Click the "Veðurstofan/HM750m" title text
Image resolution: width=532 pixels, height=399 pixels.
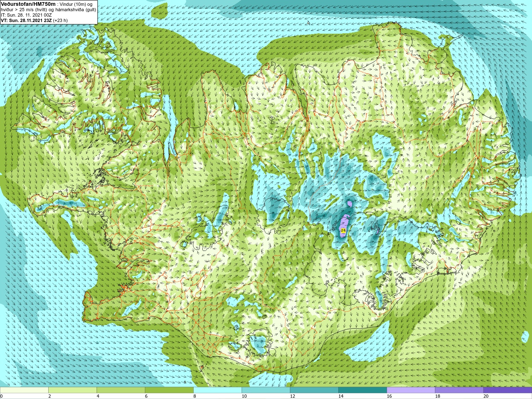[x=28, y=4]
